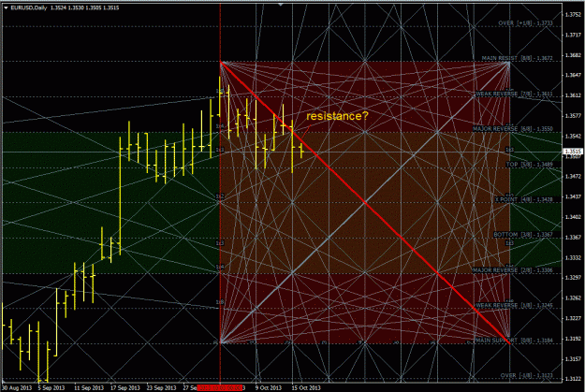585x392 pixels.
Task: Click price scale value 1.3192
Action: pyautogui.click(x=573, y=339)
